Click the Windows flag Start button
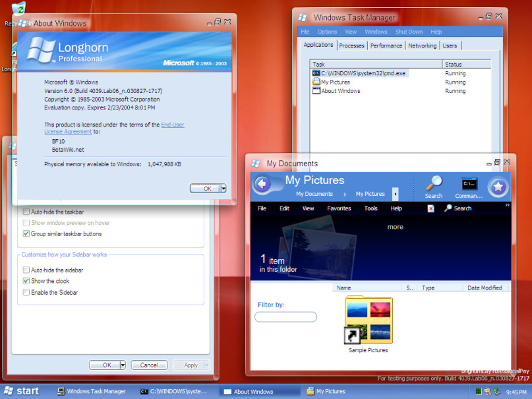Viewport: 532px width, 399px height. tap(21, 391)
